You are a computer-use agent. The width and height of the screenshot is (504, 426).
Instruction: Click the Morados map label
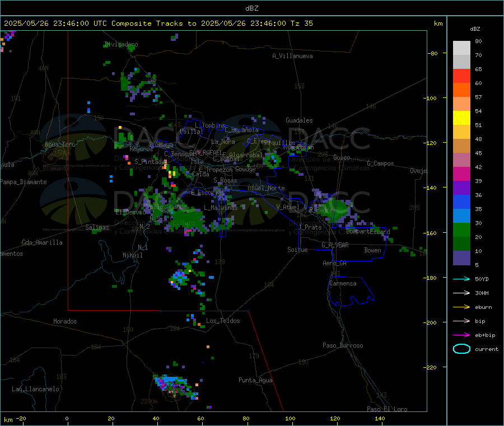coord(65,321)
